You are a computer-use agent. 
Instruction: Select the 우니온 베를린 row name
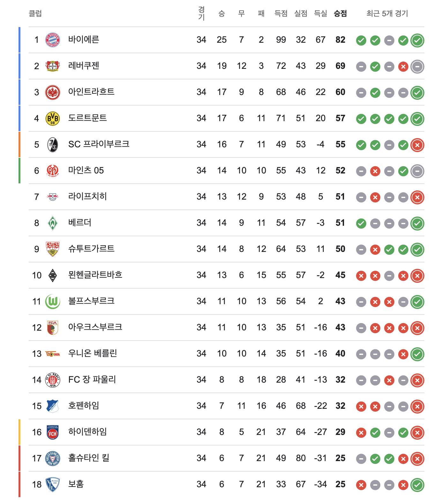93,353
